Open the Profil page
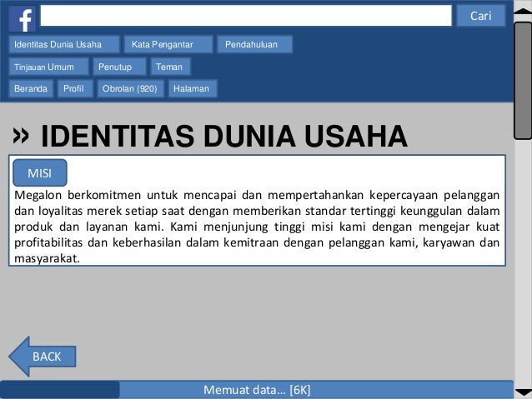The height and width of the screenshot is (399, 532). 75,89
